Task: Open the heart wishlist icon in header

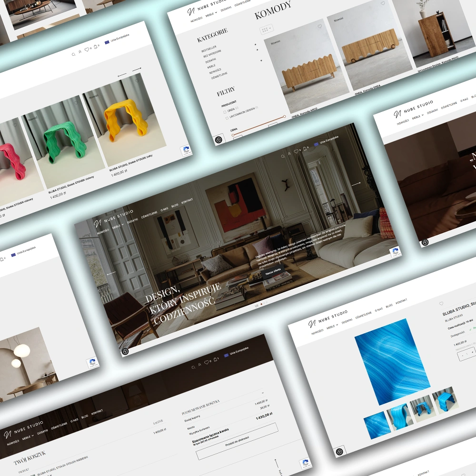Action: pos(297,151)
